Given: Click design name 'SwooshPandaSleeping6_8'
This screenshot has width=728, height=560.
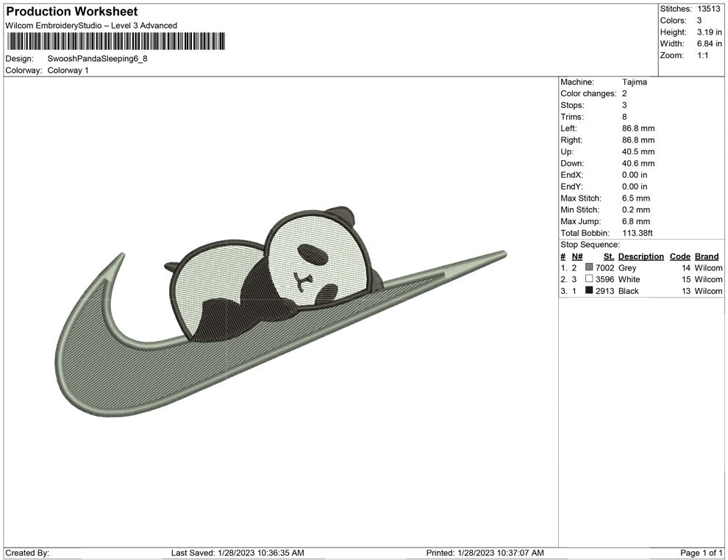Looking at the screenshot, I should point(98,59).
